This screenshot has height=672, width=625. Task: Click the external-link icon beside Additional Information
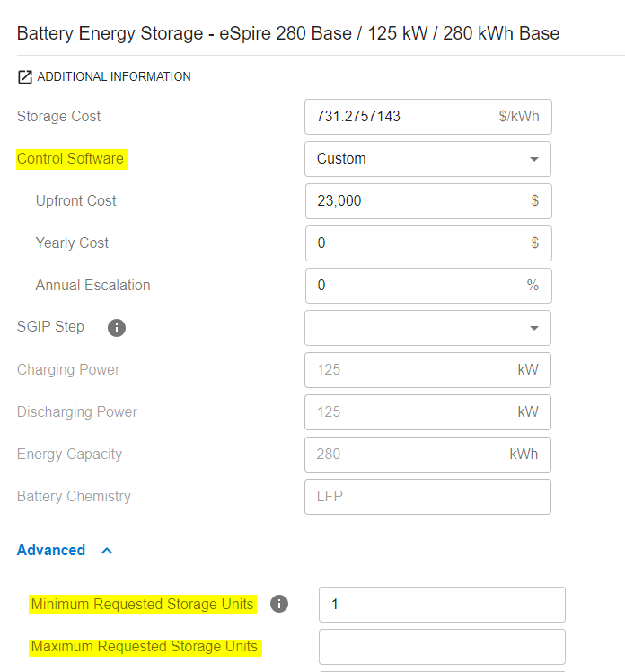pyautogui.click(x=25, y=77)
